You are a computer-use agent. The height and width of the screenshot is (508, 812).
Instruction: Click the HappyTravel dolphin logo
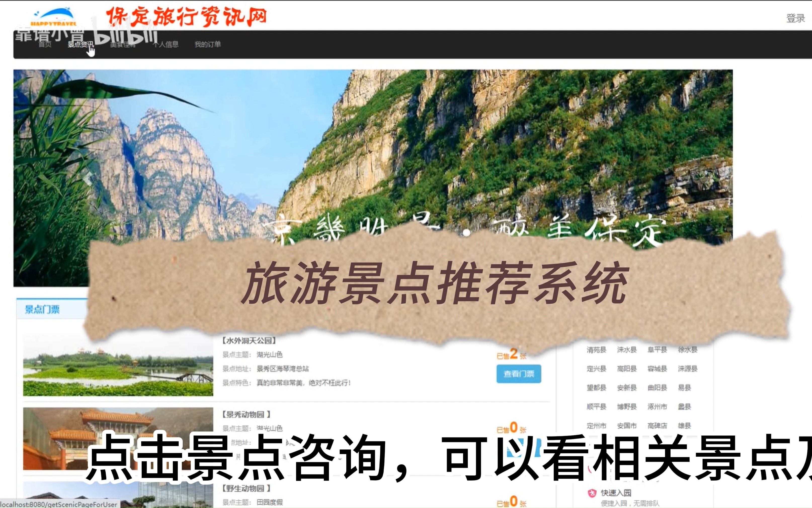[x=54, y=16]
